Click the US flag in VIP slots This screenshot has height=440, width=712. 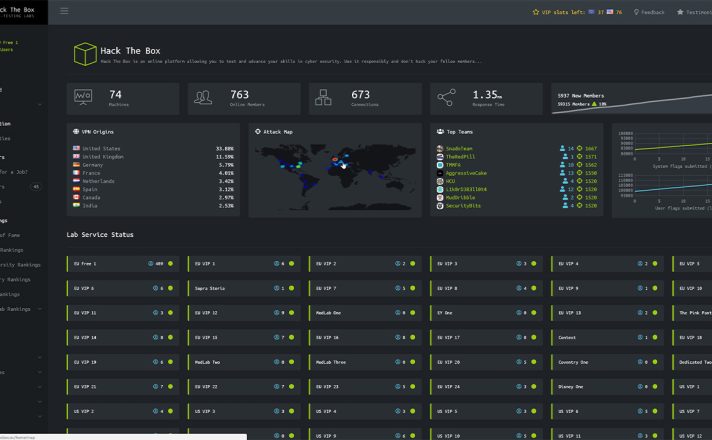[x=610, y=12]
